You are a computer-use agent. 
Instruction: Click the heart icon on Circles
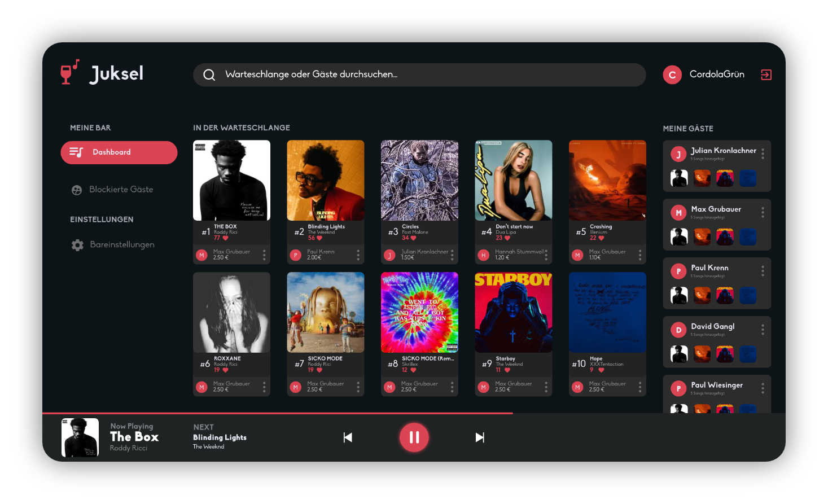[414, 238]
